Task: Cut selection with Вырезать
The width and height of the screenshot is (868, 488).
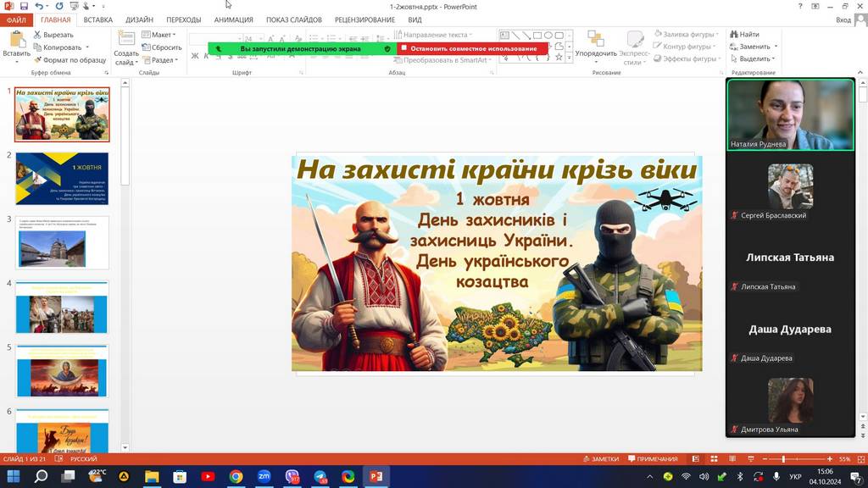Action: tap(53, 34)
